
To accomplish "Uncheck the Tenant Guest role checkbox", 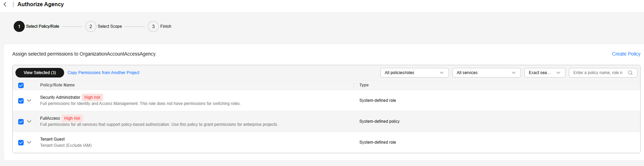I will [21, 143].
